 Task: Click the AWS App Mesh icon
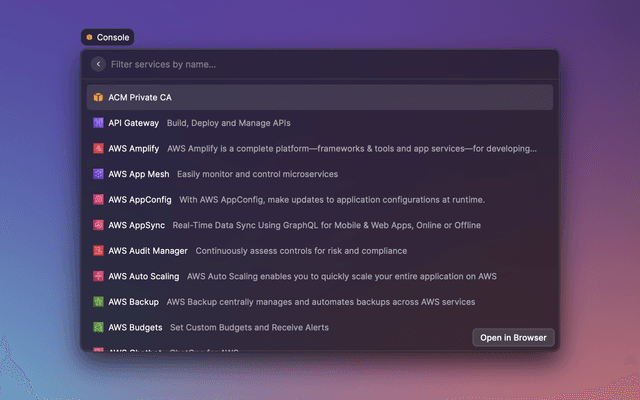98,174
